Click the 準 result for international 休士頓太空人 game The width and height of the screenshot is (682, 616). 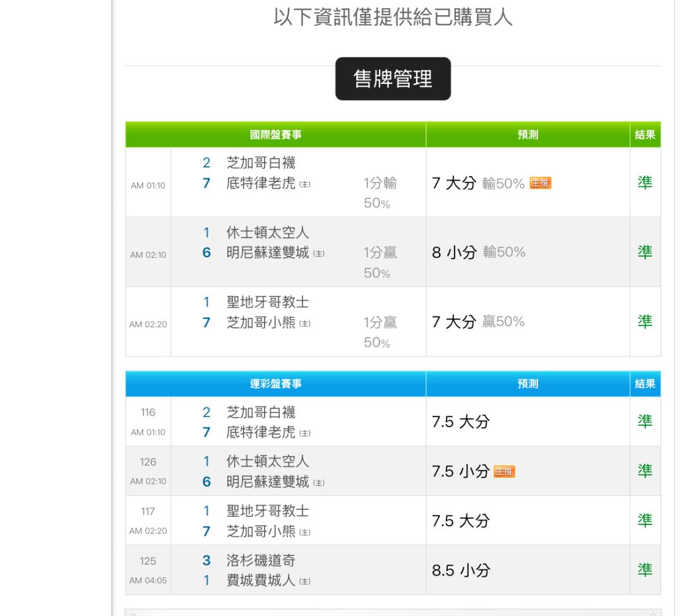(645, 252)
